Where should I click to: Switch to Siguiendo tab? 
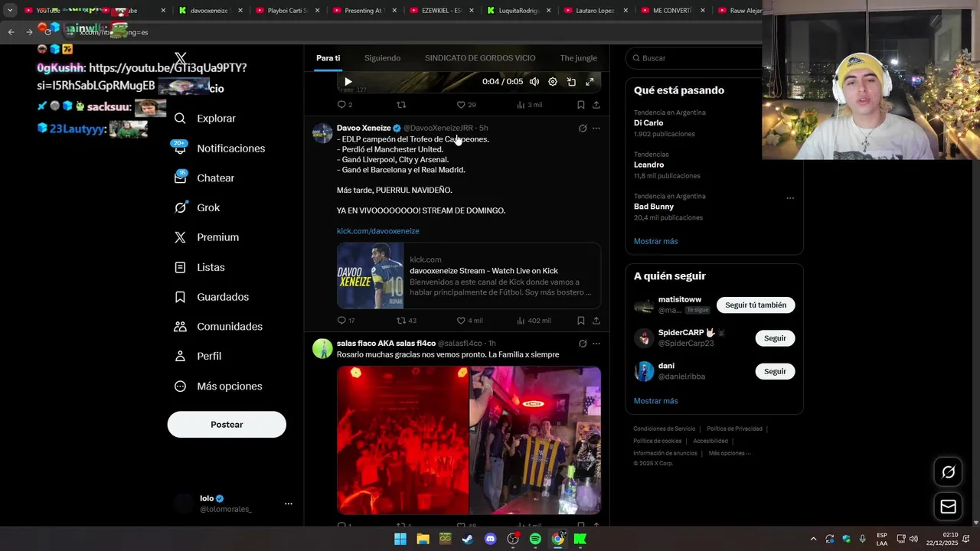click(382, 58)
